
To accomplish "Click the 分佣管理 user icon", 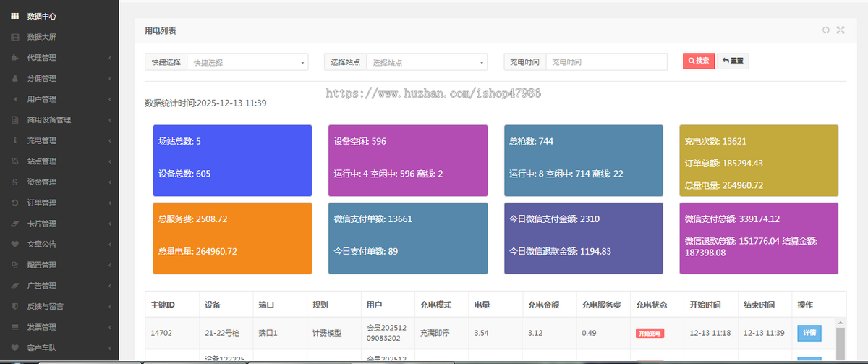I will [x=15, y=78].
